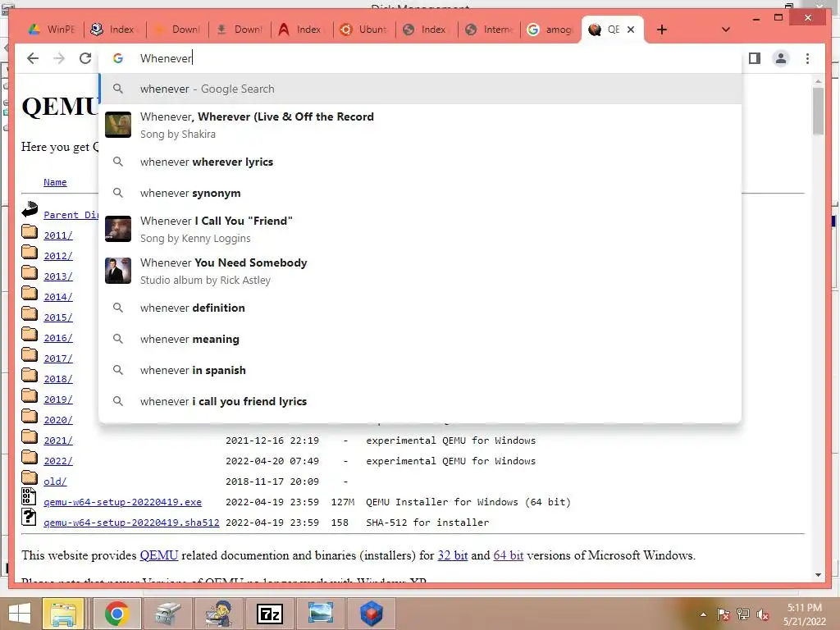Go back with the browser back arrow
This screenshot has height=630, width=840.
[33, 58]
